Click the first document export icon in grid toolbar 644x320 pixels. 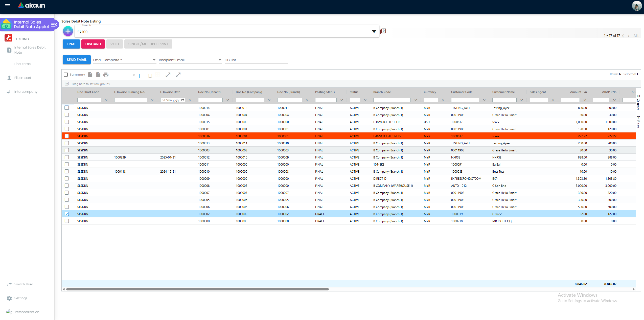point(90,75)
